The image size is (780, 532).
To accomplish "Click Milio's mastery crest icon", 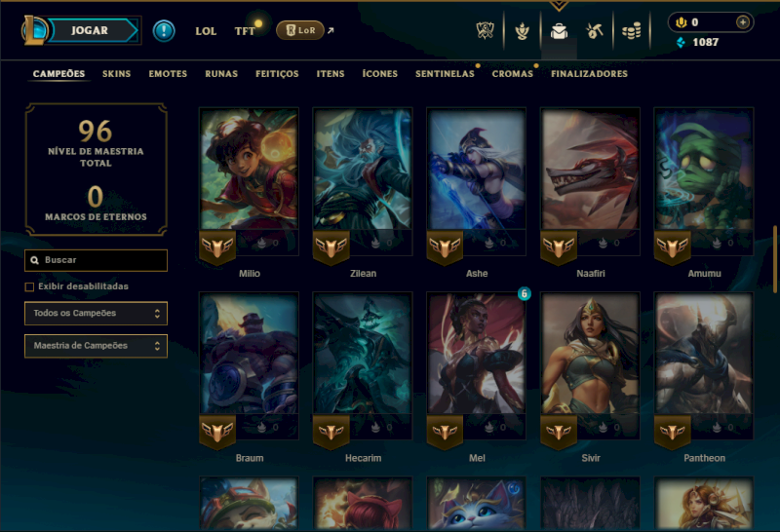I will tap(217, 247).
